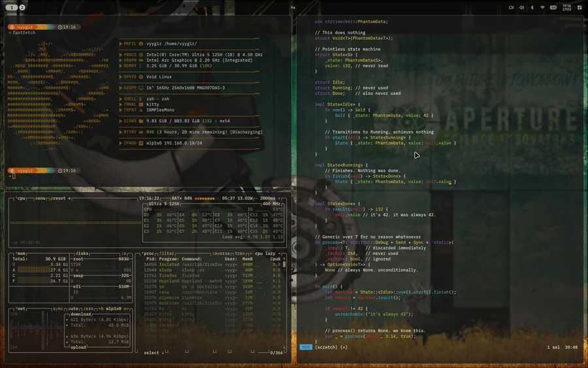Click the hx window title in top bar

click(293, 7)
